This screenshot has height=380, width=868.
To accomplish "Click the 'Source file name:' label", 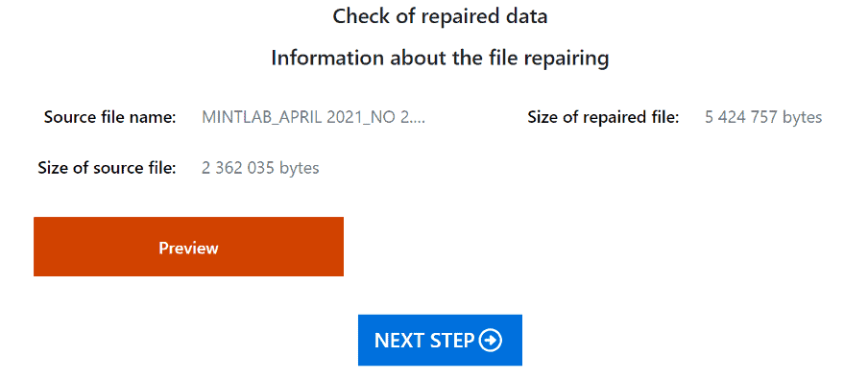I will 109,117.
